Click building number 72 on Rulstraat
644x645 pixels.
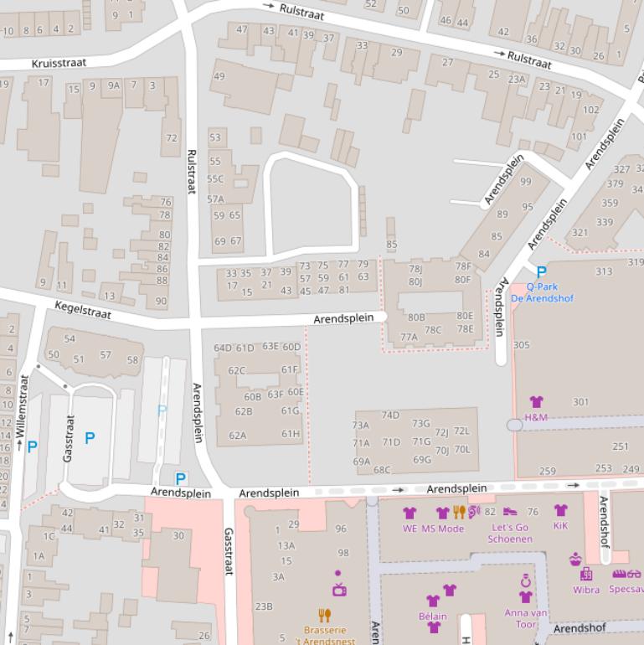tap(172, 138)
